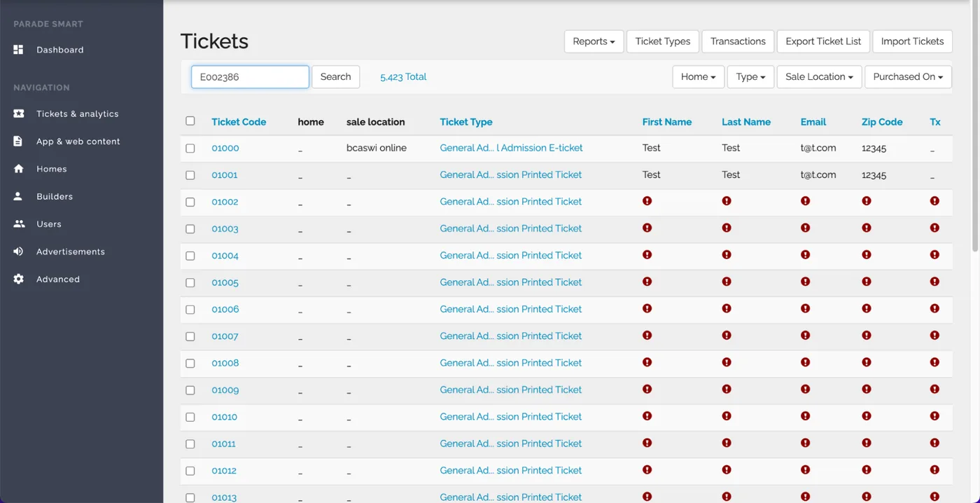
Task: Click Email warning icon in row 01004
Action: pyautogui.click(x=806, y=255)
